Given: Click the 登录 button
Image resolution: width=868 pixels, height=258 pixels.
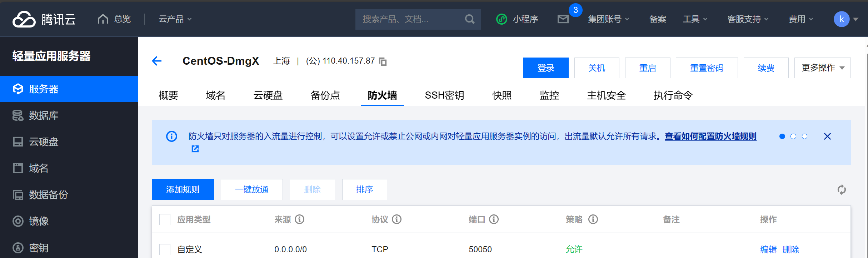Looking at the screenshot, I should point(546,68).
